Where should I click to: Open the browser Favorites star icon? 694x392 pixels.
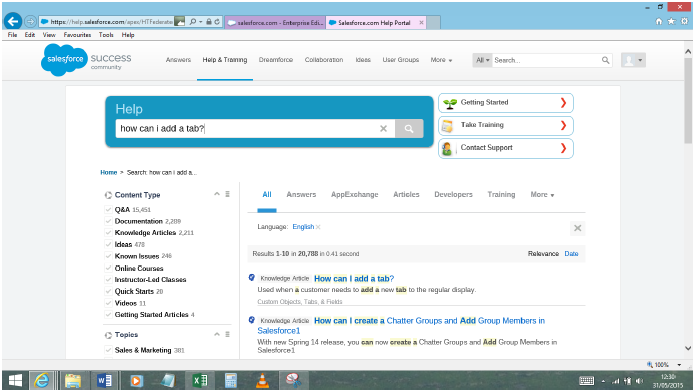pyautogui.click(x=671, y=21)
